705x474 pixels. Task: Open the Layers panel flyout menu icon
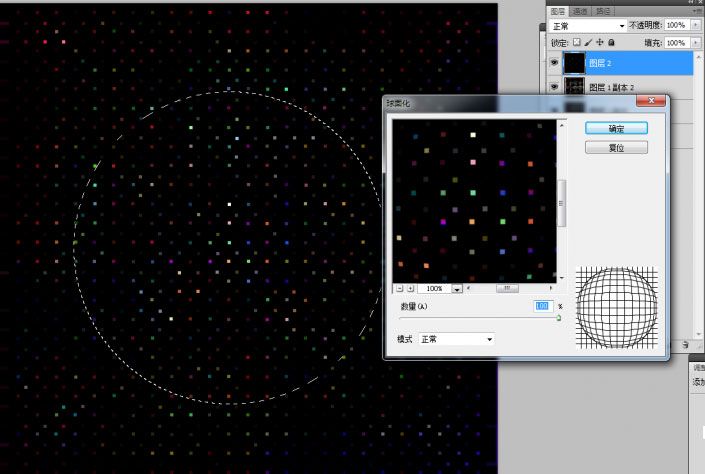[696, 11]
